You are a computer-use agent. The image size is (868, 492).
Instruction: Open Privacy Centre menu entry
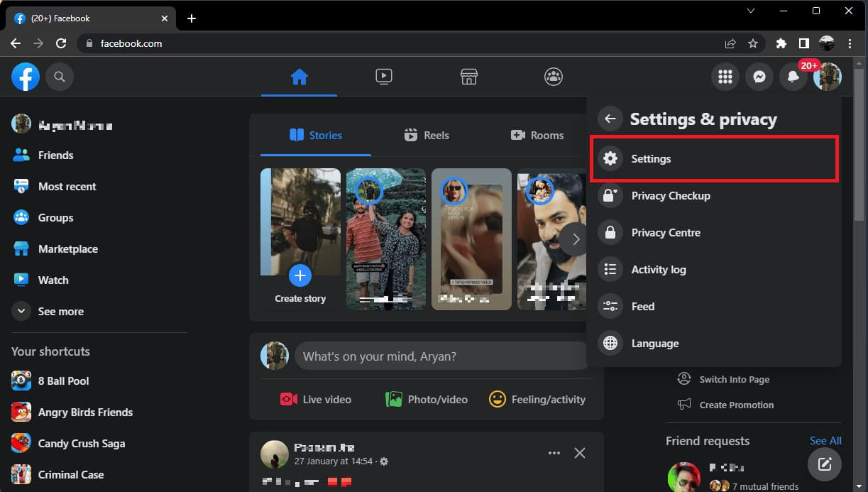click(715, 233)
